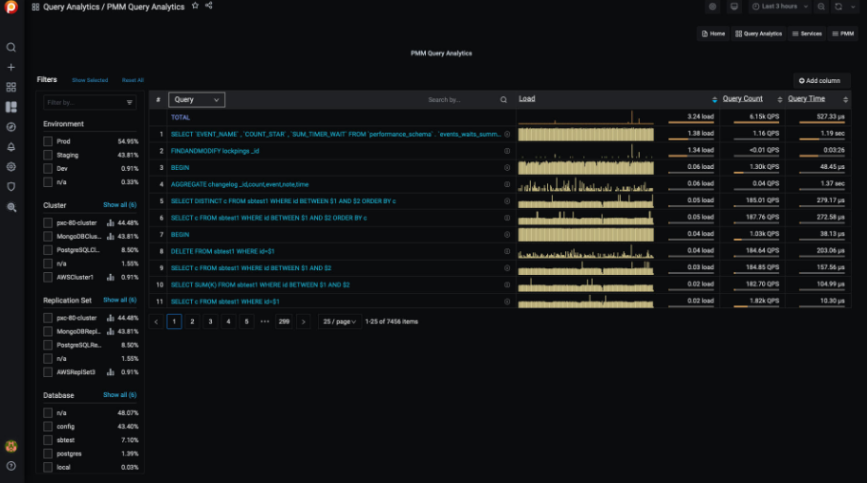Show all 6 Database filter values
868x483 pixels.
click(x=119, y=395)
